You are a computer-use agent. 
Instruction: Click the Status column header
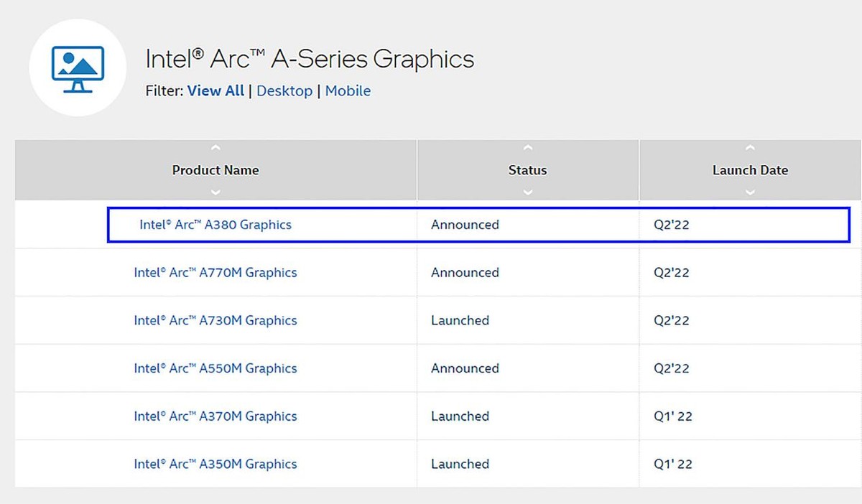tap(528, 170)
